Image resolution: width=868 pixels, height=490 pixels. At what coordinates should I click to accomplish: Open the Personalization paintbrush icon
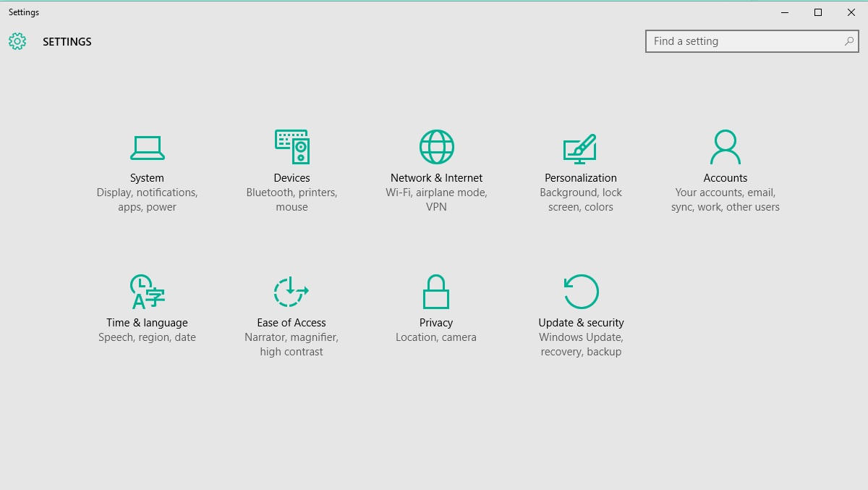coord(580,148)
